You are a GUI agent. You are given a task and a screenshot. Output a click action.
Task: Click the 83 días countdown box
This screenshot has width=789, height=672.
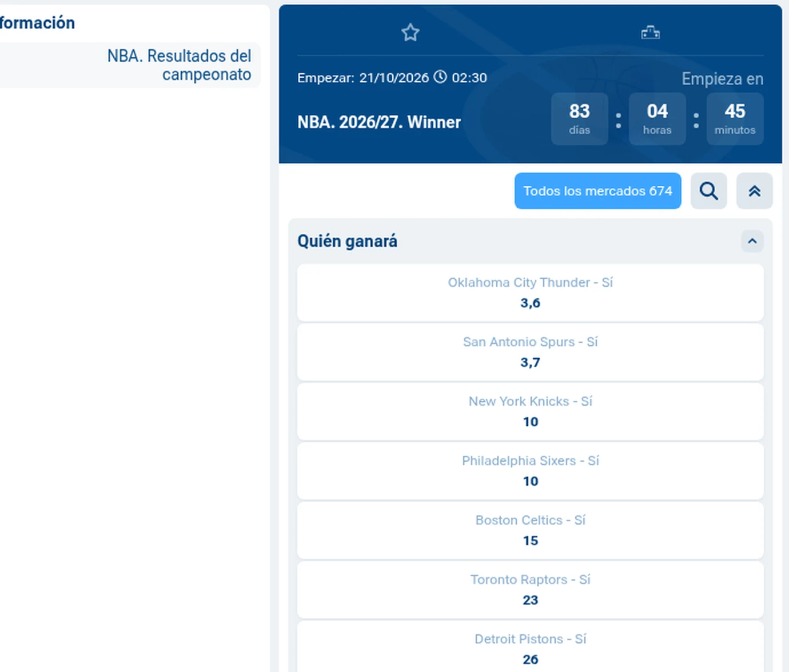pos(579,119)
